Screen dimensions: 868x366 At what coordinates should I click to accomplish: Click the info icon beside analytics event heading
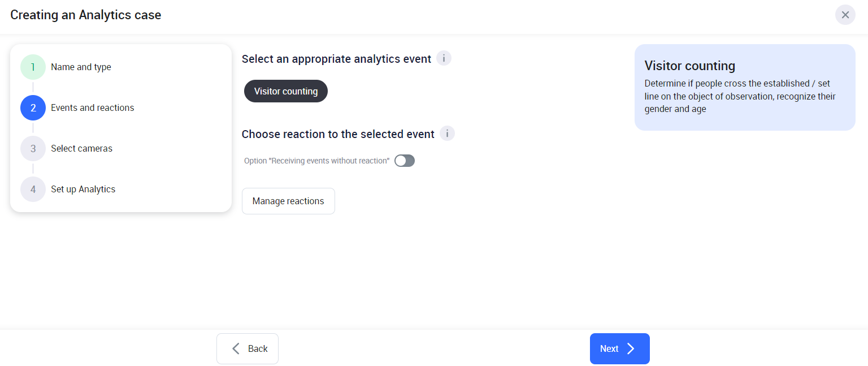point(444,58)
